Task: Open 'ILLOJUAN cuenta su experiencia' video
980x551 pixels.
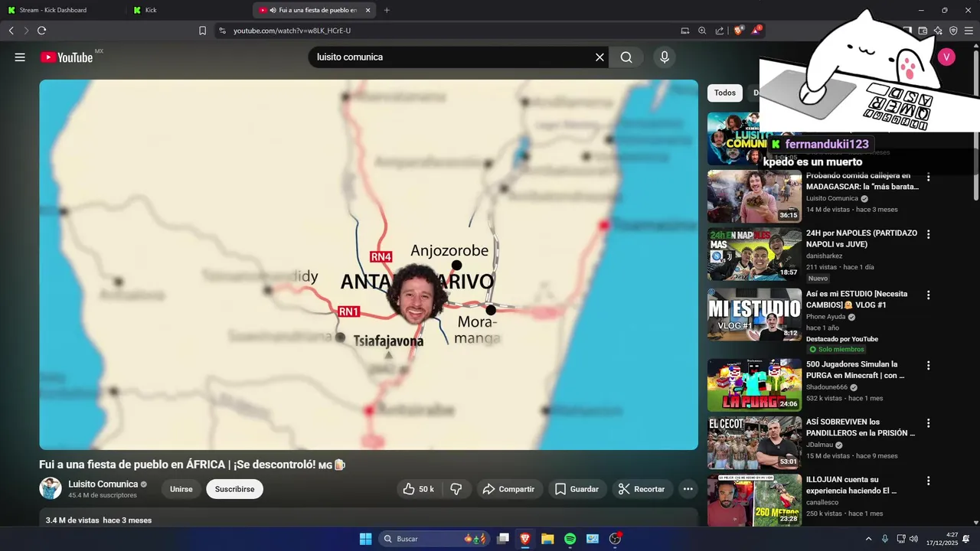Action: point(754,500)
